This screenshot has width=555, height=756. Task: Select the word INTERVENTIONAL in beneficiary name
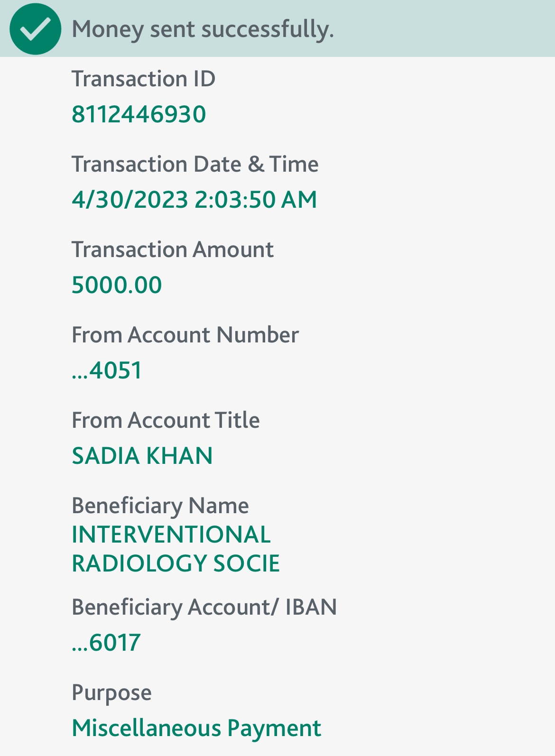coord(171,535)
